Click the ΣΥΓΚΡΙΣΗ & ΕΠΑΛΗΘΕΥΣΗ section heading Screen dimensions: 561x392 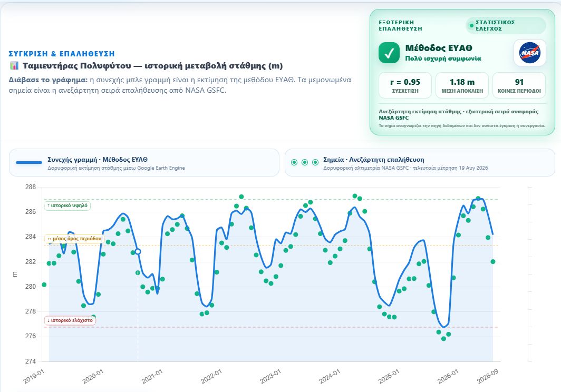(x=62, y=54)
